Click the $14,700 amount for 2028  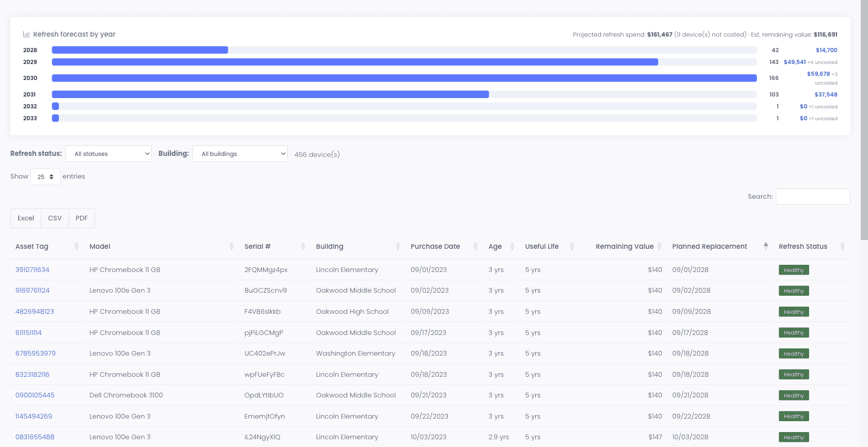click(827, 50)
